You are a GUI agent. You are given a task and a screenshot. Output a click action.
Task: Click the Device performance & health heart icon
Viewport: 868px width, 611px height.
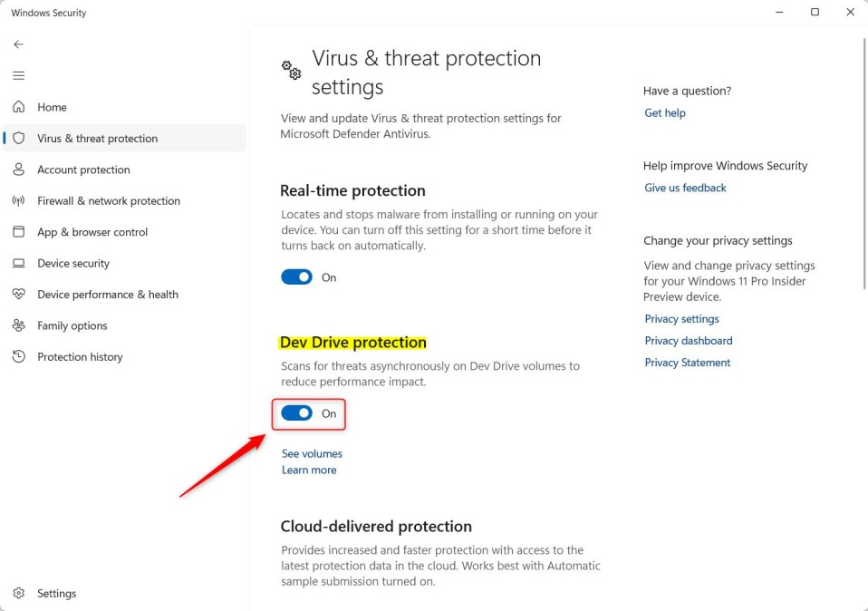click(19, 295)
